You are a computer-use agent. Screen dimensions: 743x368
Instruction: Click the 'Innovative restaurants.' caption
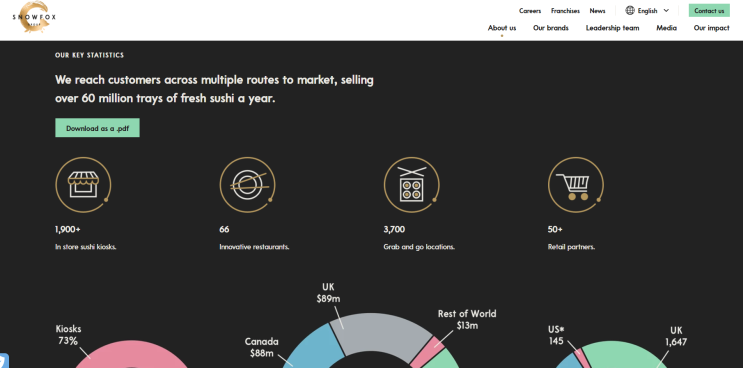[x=254, y=247]
